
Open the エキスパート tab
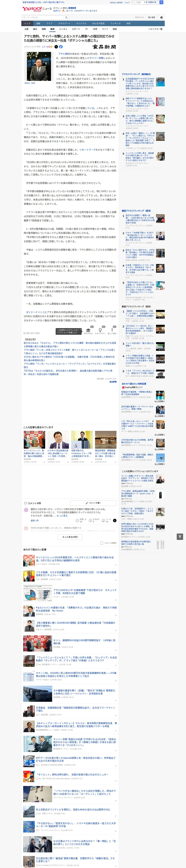(x=64, y=24)
